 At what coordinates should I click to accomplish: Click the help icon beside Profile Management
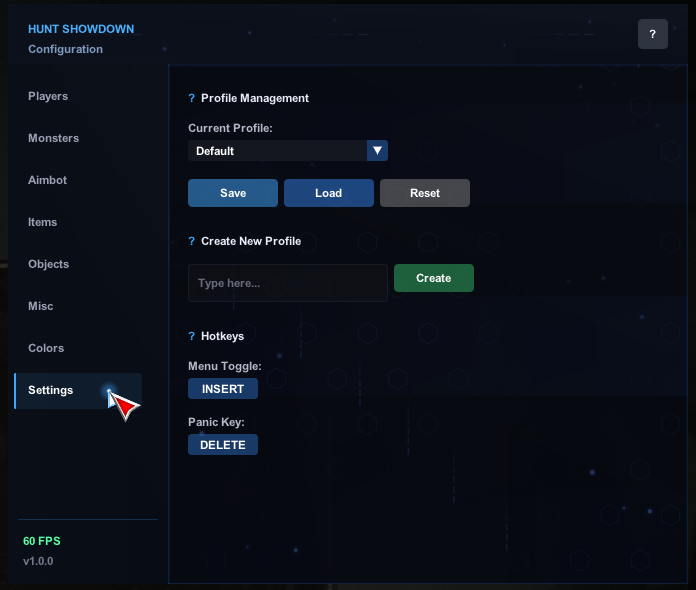click(x=191, y=98)
